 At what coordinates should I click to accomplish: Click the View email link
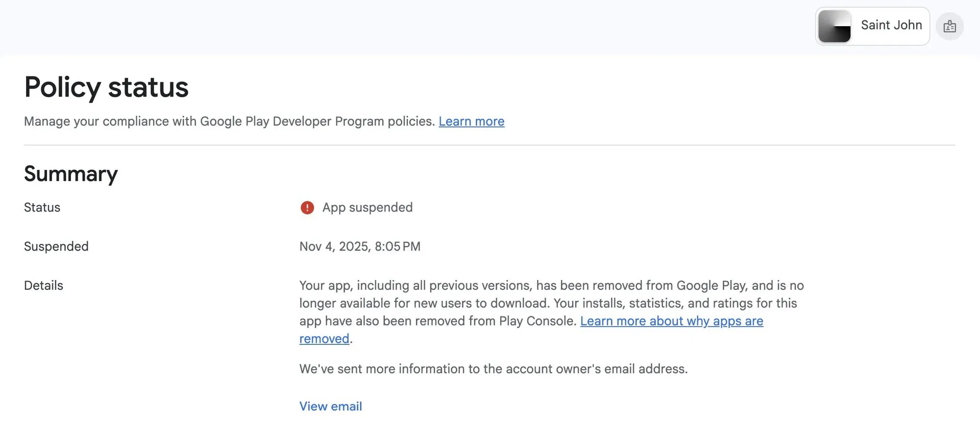330,406
